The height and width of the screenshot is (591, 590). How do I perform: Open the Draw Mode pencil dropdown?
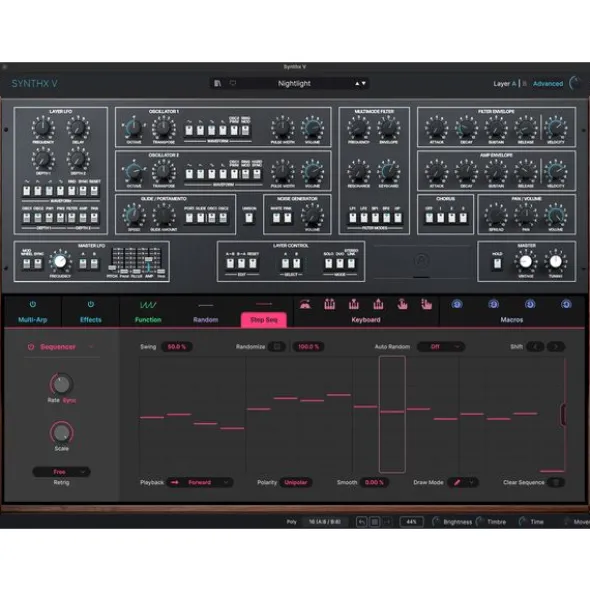tap(463, 482)
